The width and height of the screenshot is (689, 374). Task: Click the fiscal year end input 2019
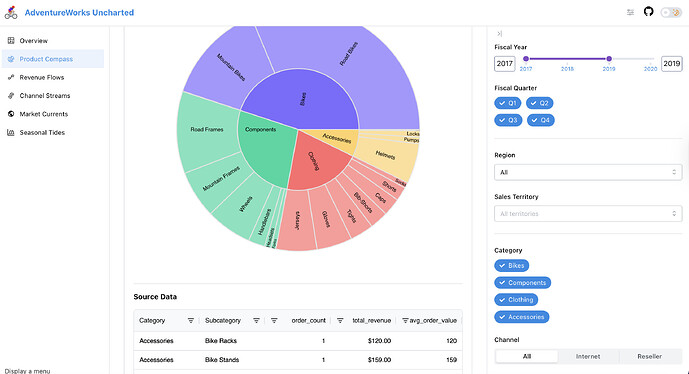click(x=671, y=64)
